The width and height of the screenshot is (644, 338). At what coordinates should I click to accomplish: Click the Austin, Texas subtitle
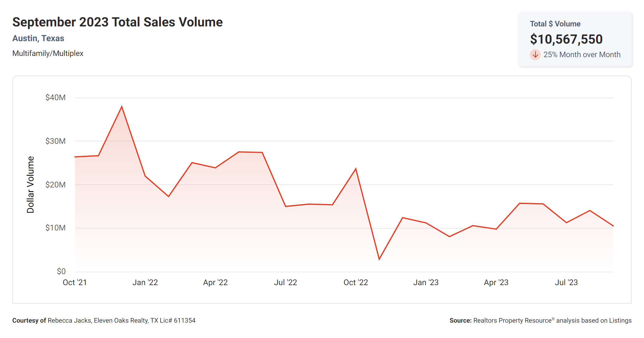click(38, 38)
